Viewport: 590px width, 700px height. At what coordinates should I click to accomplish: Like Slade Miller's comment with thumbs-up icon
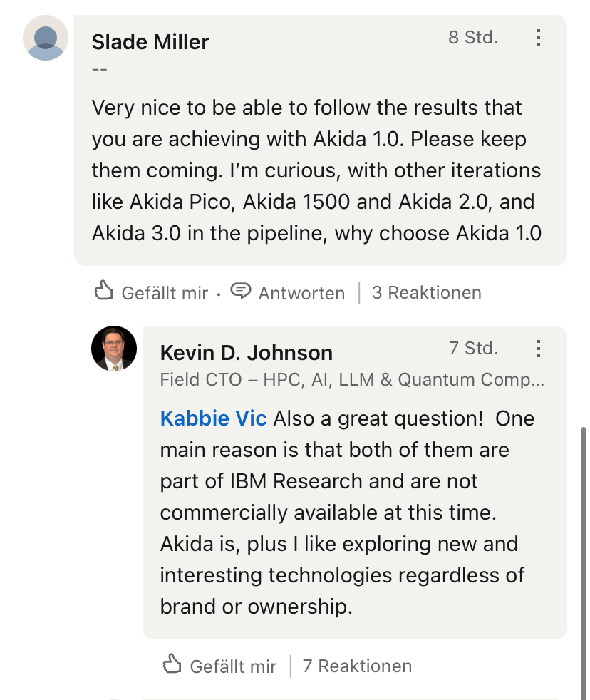click(104, 292)
